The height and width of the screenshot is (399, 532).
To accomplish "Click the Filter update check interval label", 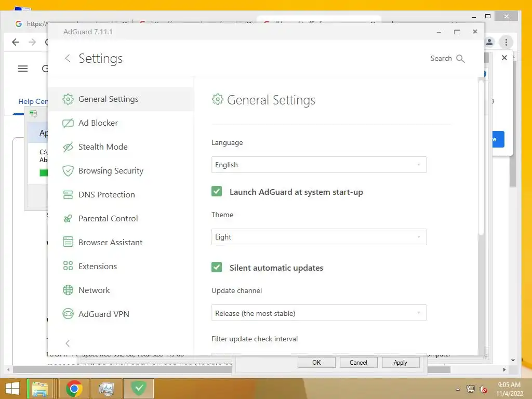I will (255, 339).
